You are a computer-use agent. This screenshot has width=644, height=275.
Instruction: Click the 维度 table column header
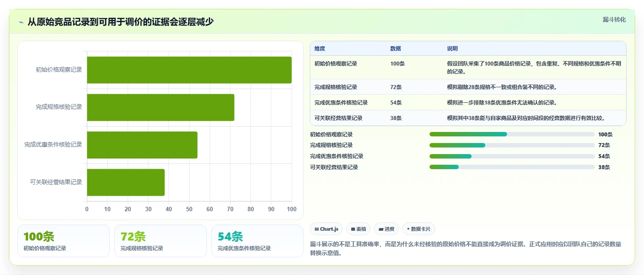[320, 49]
